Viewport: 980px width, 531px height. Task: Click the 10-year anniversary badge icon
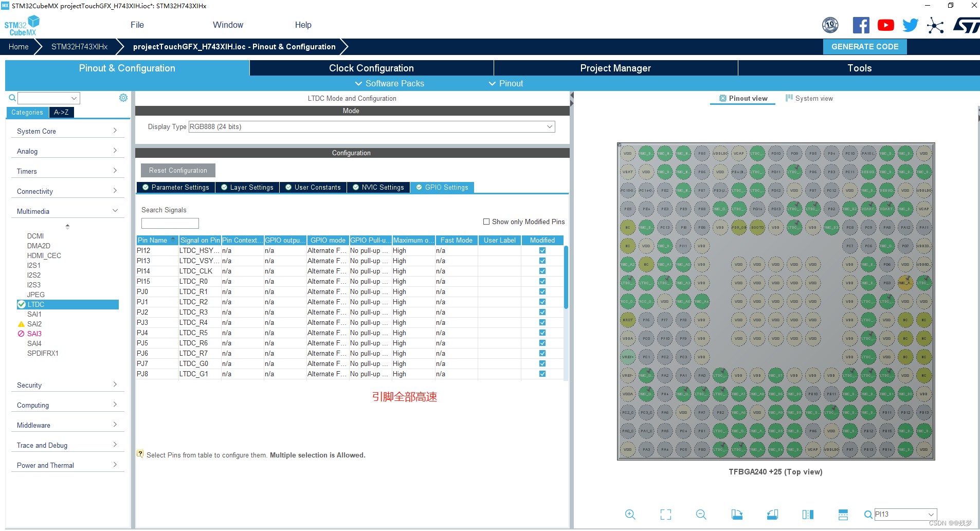830,25
